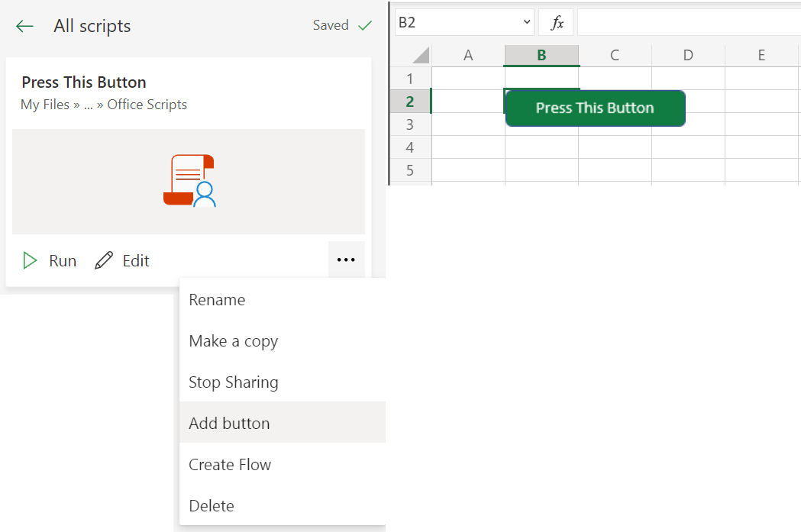The width and height of the screenshot is (801, 532).
Task: Choose Stop Sharing in the menu
Action: click(233, 382)
